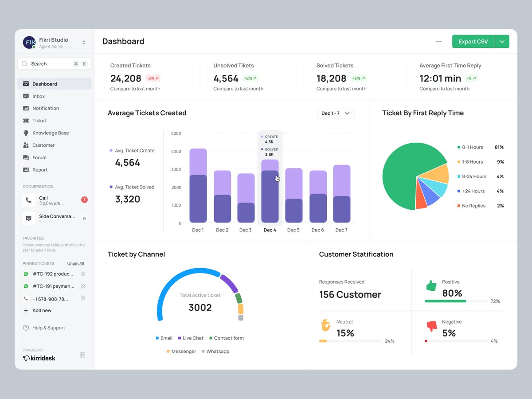Open the Dec 1 - 7 date range dropdown
Screen dimensions: 532x399
(336, 113)
